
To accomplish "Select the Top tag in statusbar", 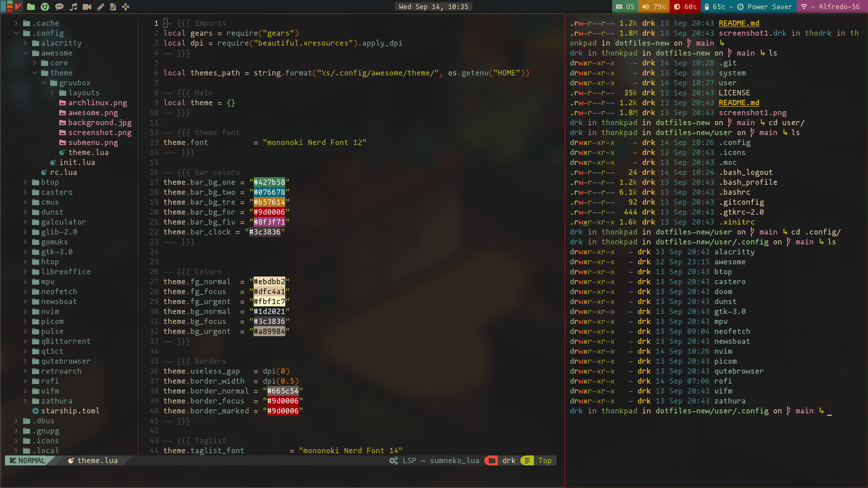I will [544, 460].
